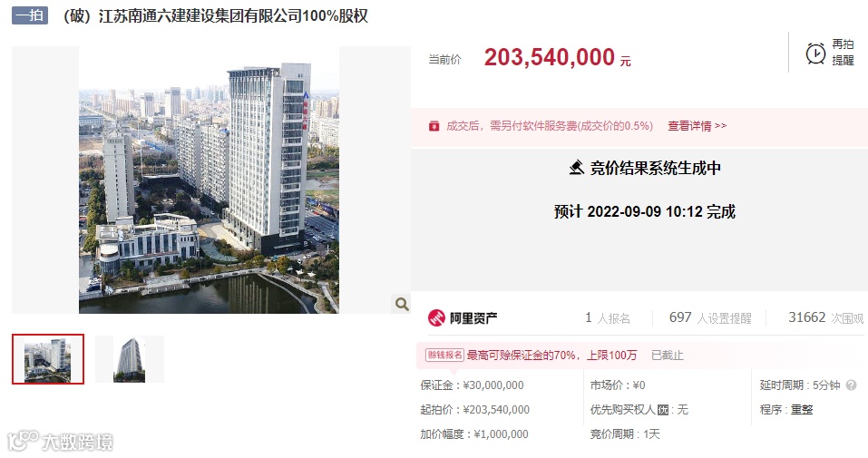Open 查看详情 link for service fee
Screen dimensions: 868x458
click(x=697, y=126)
